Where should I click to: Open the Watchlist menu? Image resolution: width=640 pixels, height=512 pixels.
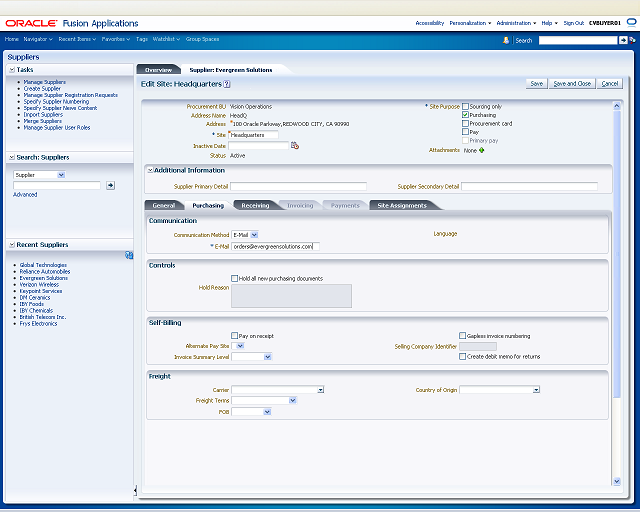[x=166, y=39]
